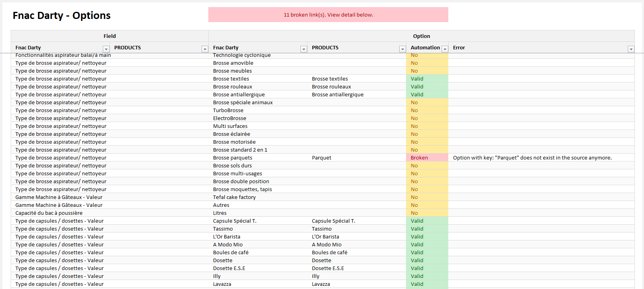Viewport: 644px width, 289px height.
Task: Select L'Or Barista in PRODUCTS column
Action: [325, 236]
